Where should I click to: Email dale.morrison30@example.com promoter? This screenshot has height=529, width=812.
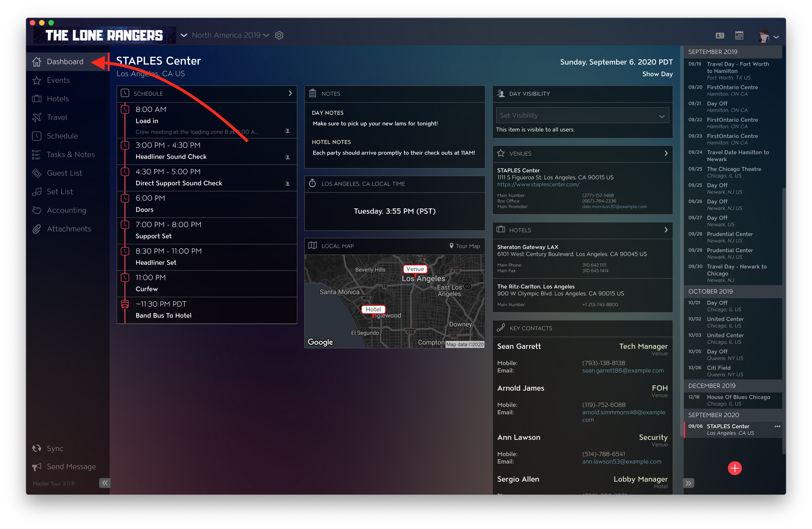tap(614, 207)
